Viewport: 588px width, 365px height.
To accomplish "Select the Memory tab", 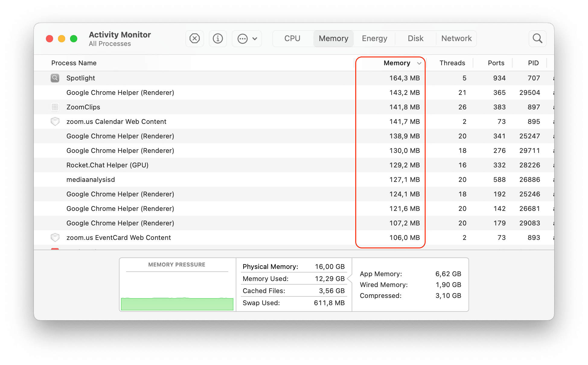I will (334, 38).
